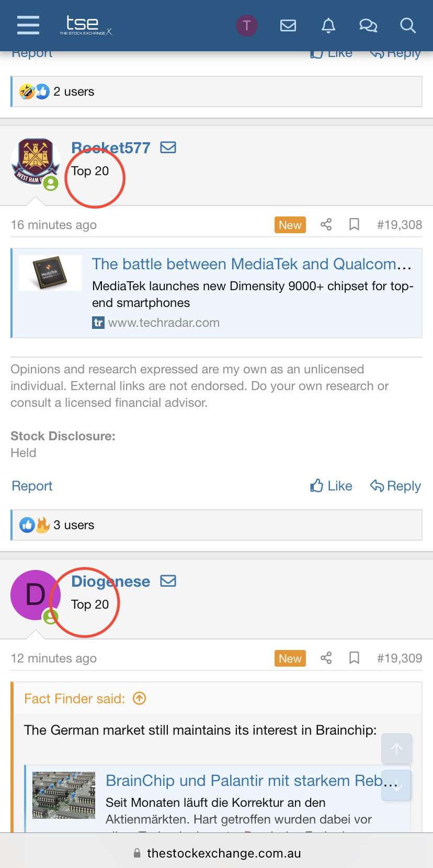Open the hamburger navigation menu
The image size is (433, 868).
pos(28,25)
